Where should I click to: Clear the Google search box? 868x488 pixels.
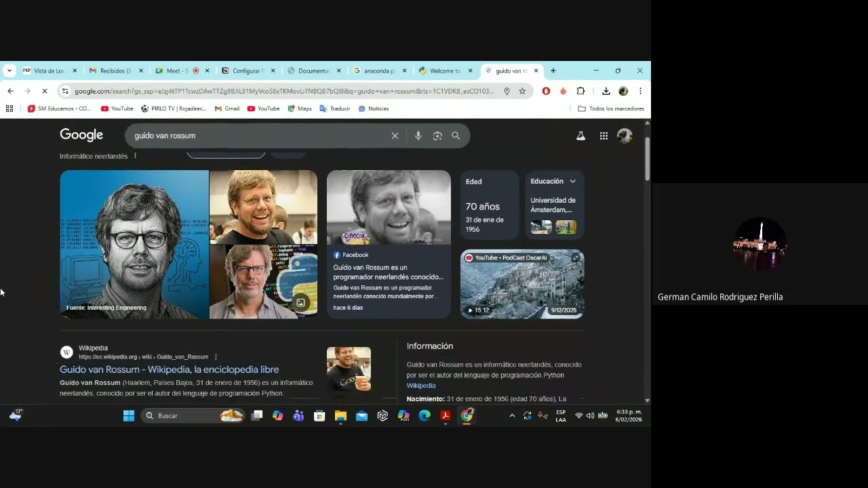(x=395, y=136)
